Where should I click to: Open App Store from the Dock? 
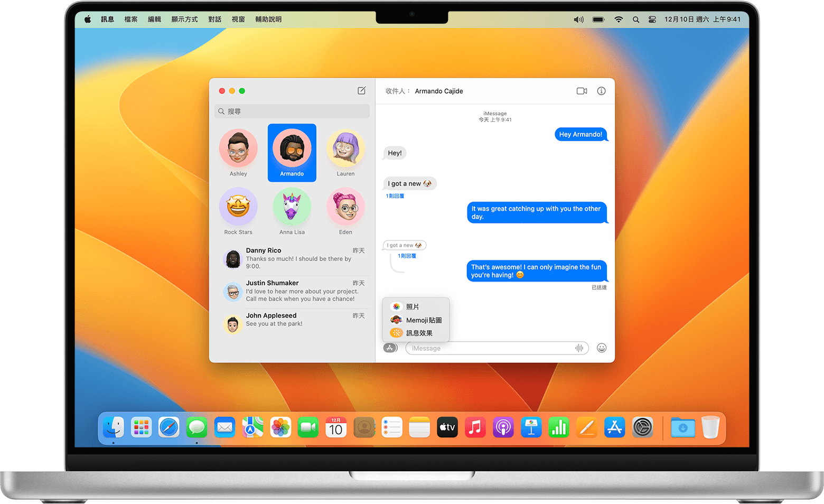[614, 427]
